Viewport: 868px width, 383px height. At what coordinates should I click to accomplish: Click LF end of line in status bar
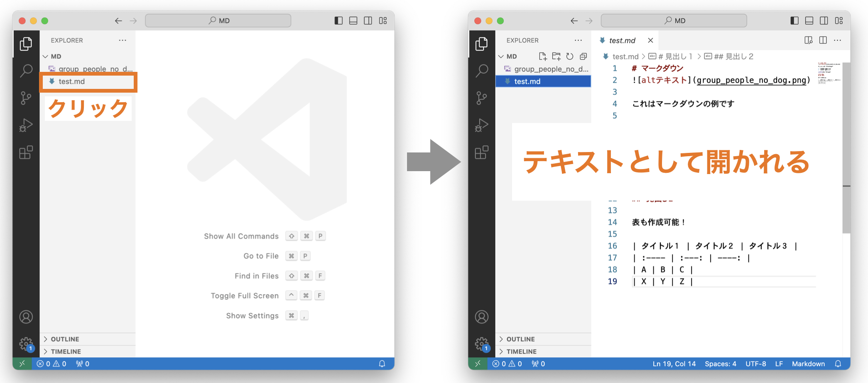coord(779,363)
